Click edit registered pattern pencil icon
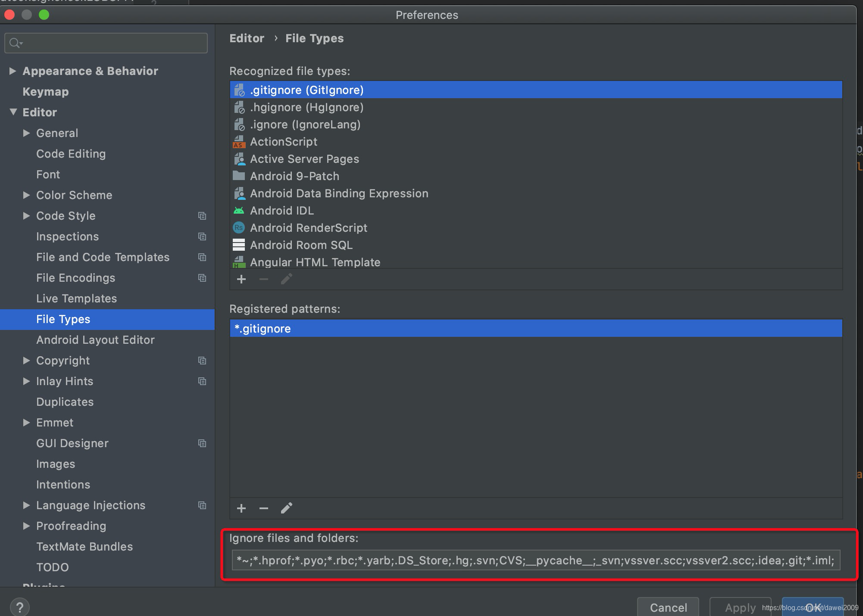Screen dimensions: 863x616 pyautogui.click(x=287, y=508)
